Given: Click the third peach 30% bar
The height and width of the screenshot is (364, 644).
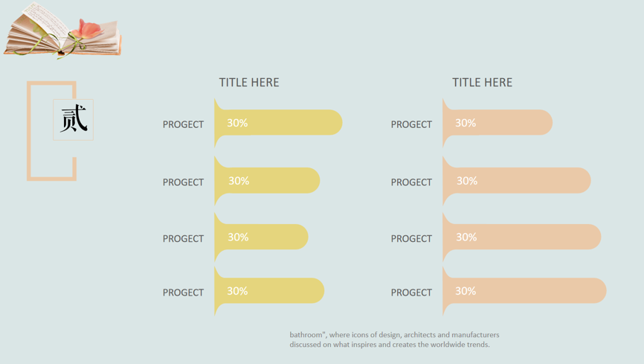Looking at the screenshot, I should [x=521, y=237].
